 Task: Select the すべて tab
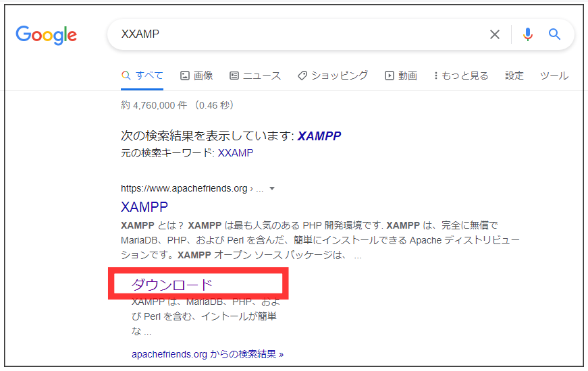click(x=142, y=76)
